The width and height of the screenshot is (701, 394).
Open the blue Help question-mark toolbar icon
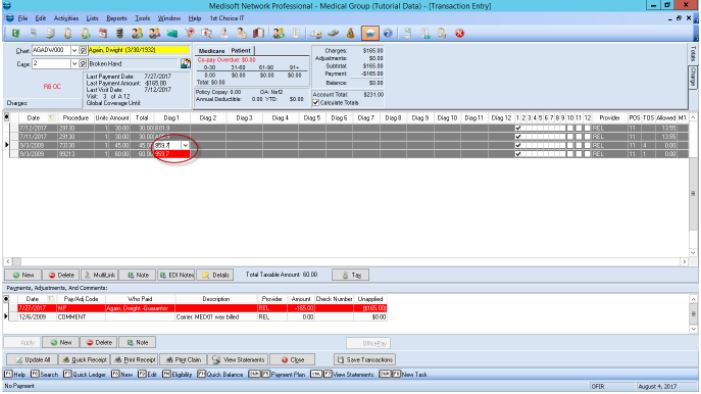coord(388,34)
